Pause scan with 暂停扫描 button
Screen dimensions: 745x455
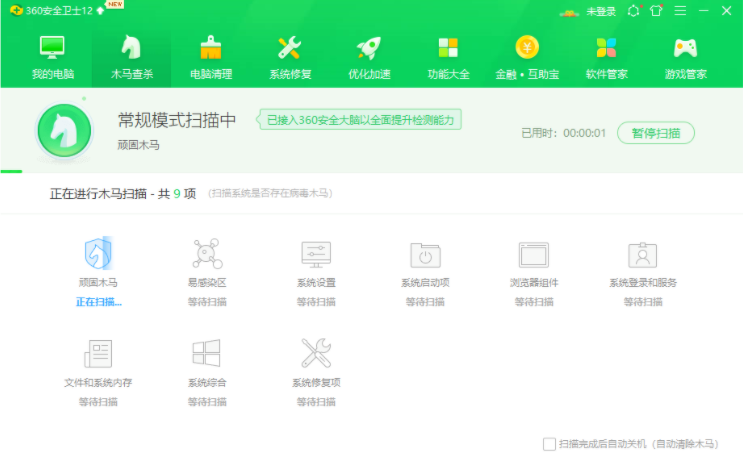coord(656,133)
